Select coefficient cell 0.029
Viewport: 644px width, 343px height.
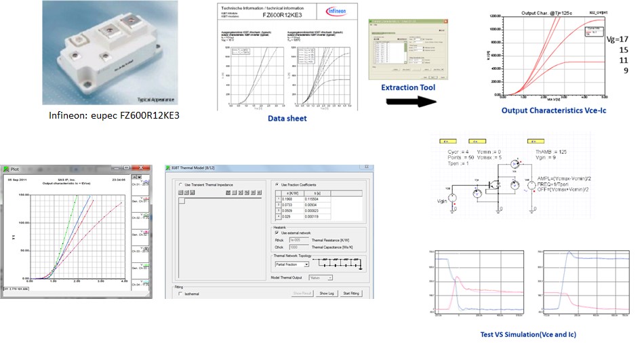click(x=292, y=216)
